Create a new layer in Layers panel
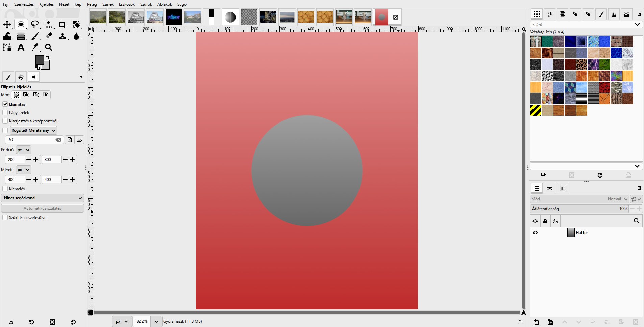This screenshot has height=327, width=644. pos(536,322)
